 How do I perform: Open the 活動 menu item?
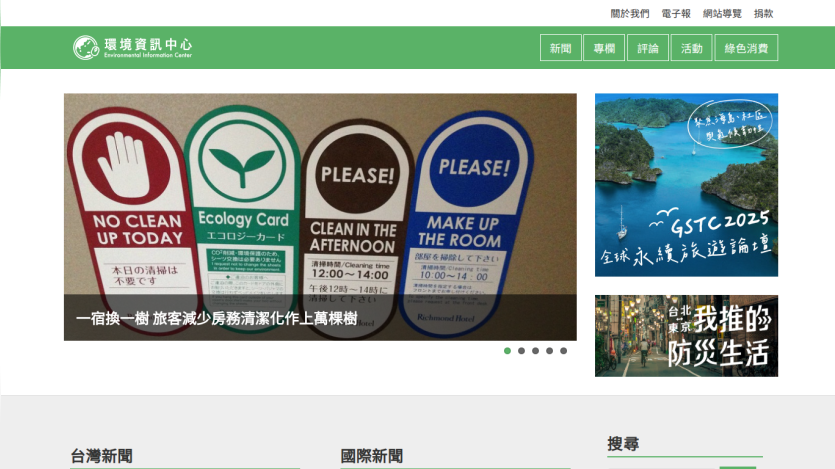691,48
